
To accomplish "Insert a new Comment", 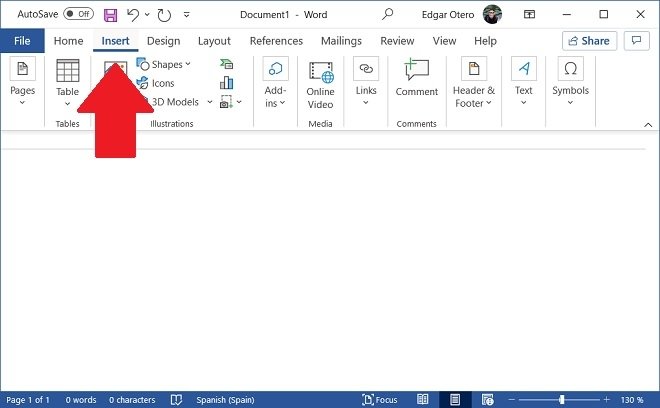I will [417, 78].
